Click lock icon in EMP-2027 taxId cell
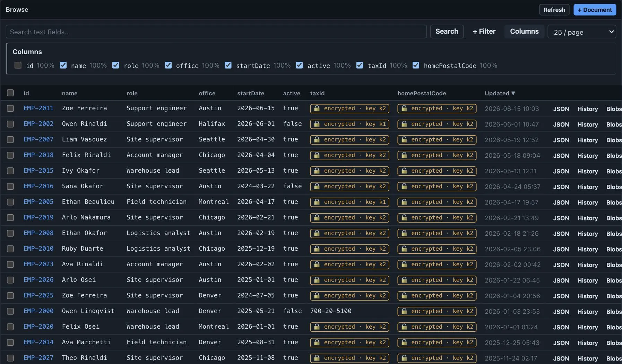 coord(317,358)
